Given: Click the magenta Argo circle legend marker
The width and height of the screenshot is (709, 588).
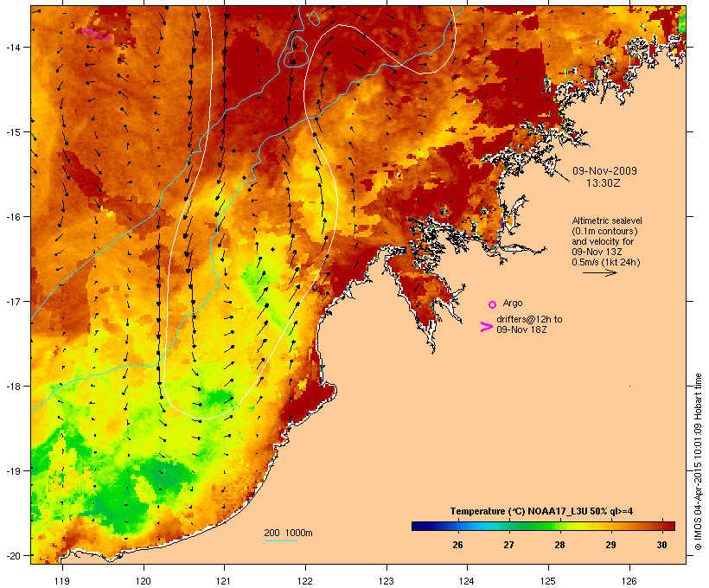Looking at the screenshot, I should [493, 304].
